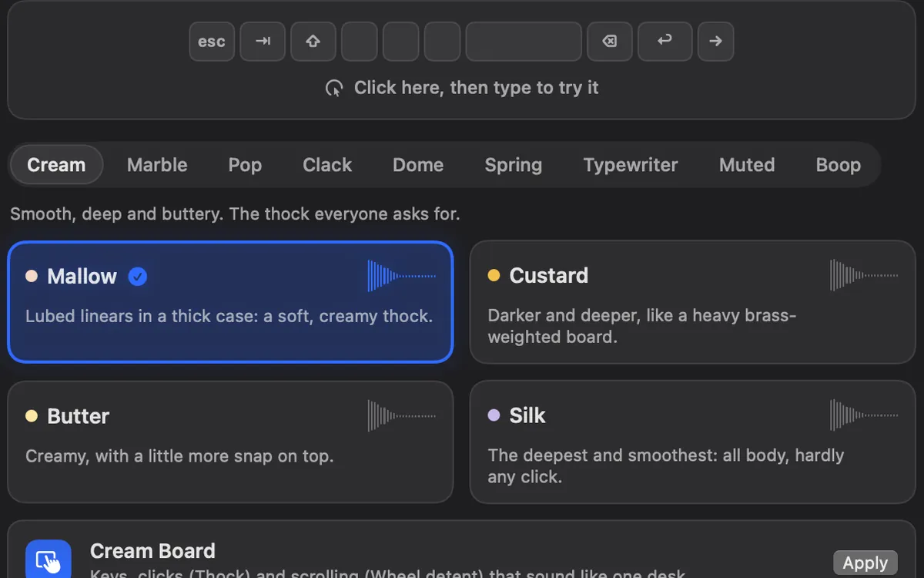The width and height of the screenshot is (924, 578).
Task: Click the return key preview icon
Action: [x=665, y=41]
